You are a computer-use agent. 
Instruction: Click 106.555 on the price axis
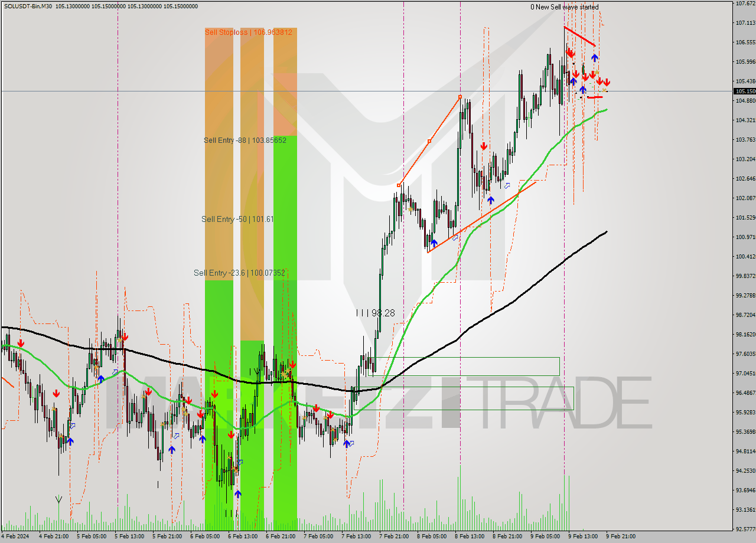click(x=745, y=42)
